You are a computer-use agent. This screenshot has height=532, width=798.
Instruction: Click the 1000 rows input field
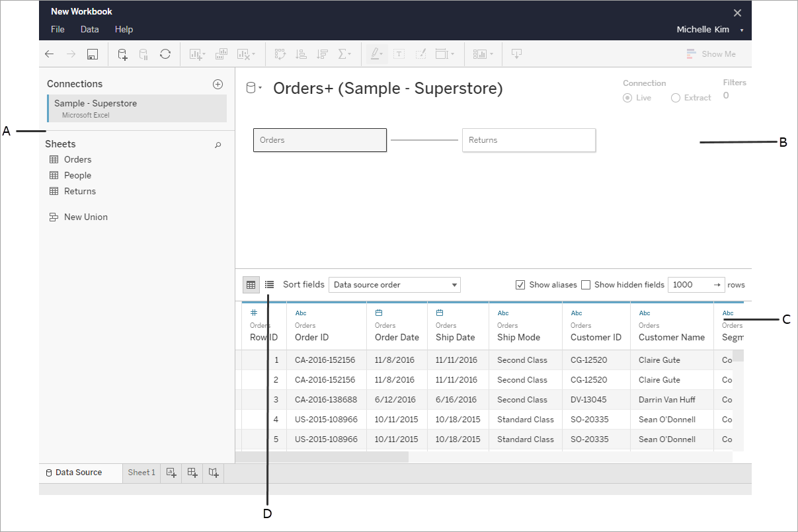click(x=691, y=284)
